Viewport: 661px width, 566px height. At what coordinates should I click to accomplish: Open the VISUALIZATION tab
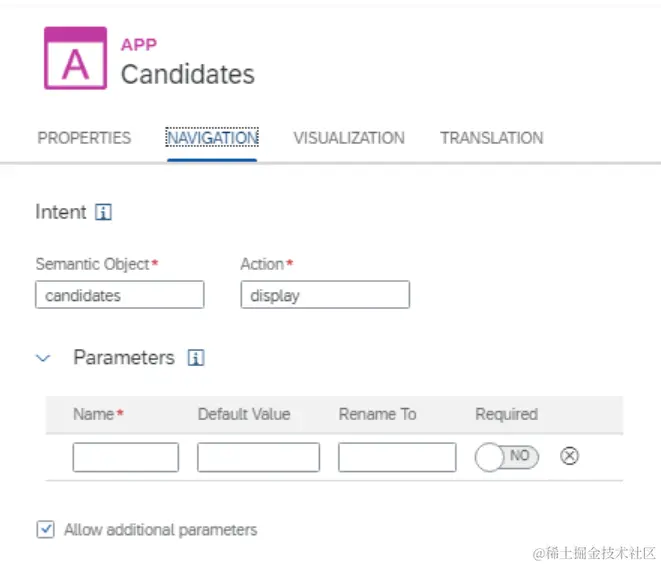click(349, 138)
